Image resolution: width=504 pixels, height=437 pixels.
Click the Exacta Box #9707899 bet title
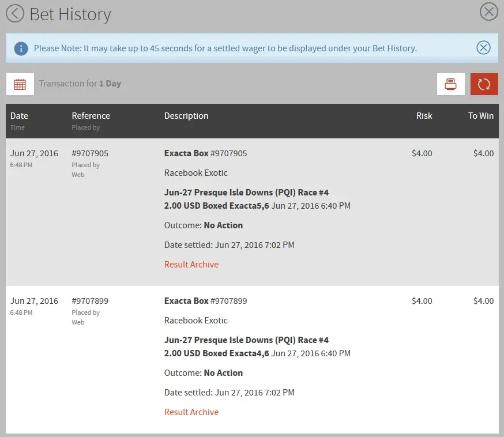click(205, 301)
